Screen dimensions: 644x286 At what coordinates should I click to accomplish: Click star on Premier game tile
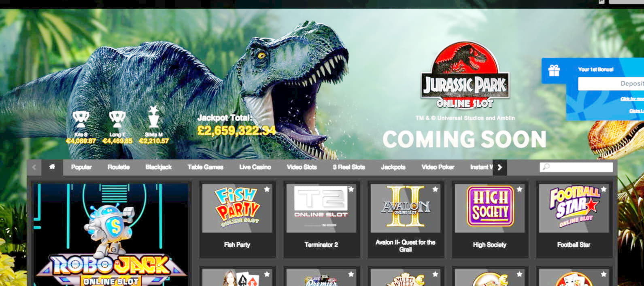click(x=351, y=274)
